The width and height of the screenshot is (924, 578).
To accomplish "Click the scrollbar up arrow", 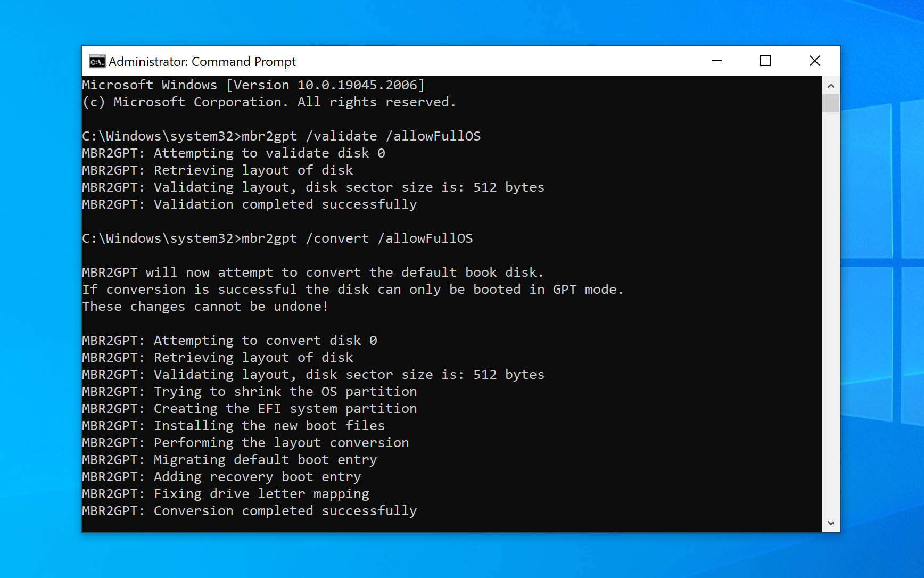I will [x=830, y=86].
